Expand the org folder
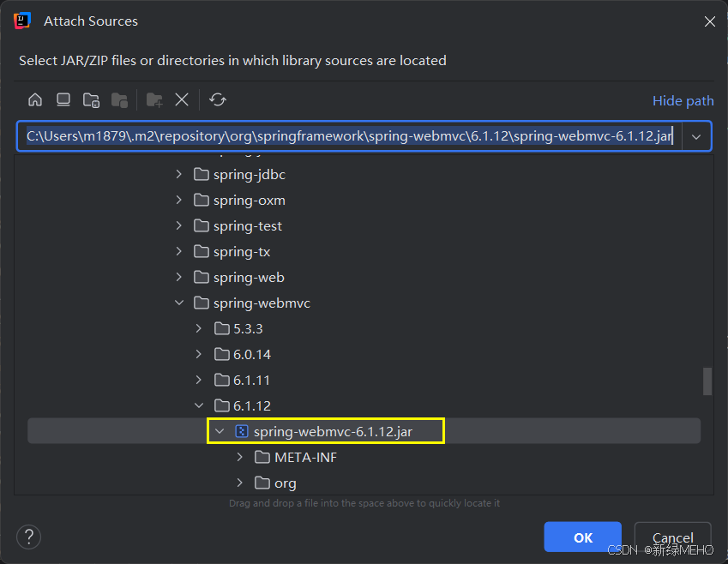Image resolution: width=728 pixels, height=564 pixels. tap(239, 483)
